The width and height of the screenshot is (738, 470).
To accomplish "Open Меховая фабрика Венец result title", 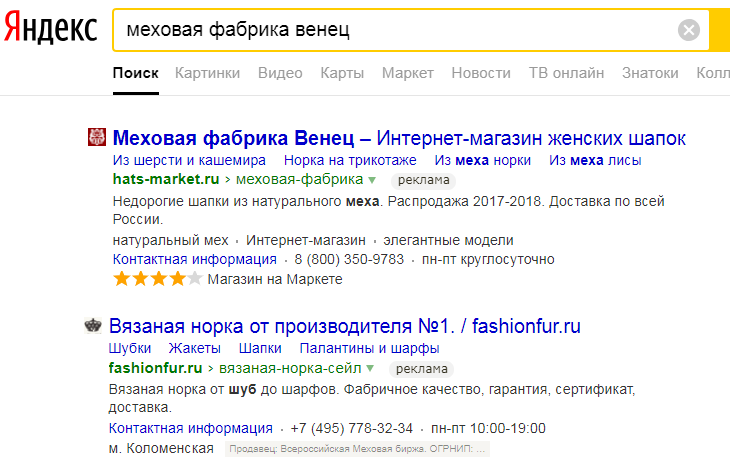I will pos(399,138).
